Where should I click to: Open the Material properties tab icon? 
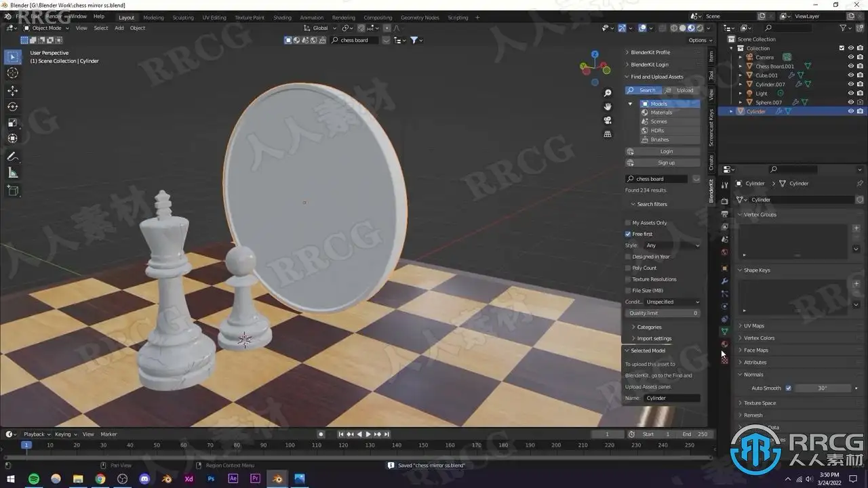click(725, 344)
